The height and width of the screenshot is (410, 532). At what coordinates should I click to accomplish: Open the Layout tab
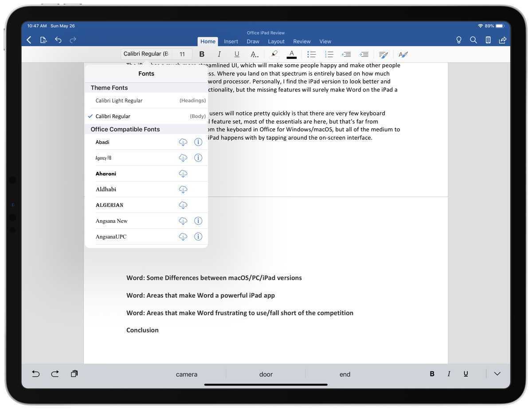(276, 41)
